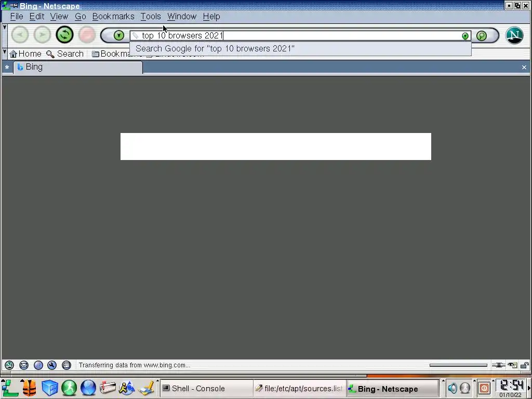The width and height of the screenshot is (532, 399).
Task: Expand the arrow above the KDE start icon
Action: (3, 381)
